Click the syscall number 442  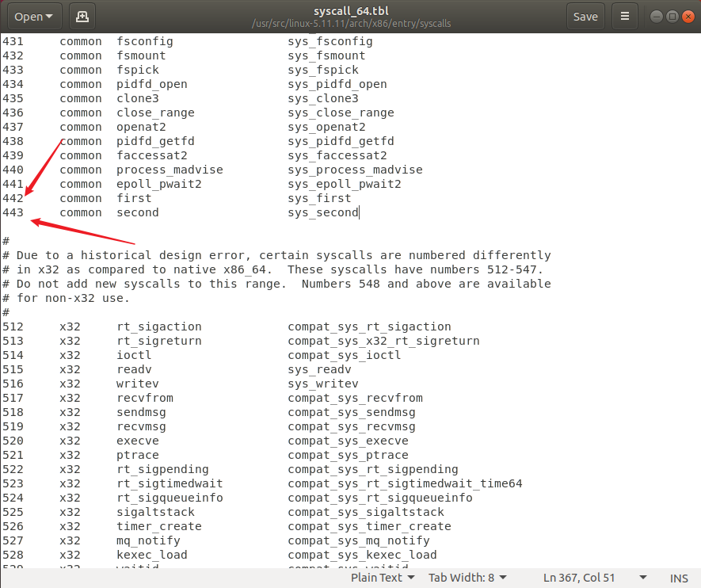coord(13,198)
